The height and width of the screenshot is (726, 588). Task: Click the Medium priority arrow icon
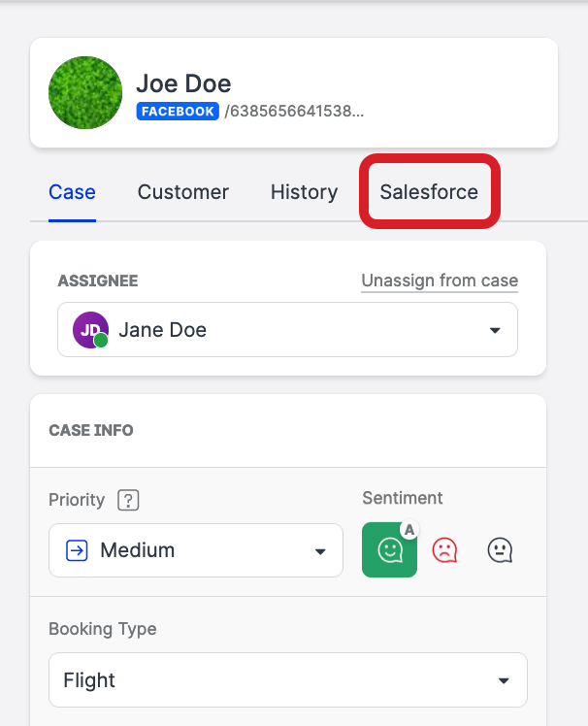tap(77, 550)
